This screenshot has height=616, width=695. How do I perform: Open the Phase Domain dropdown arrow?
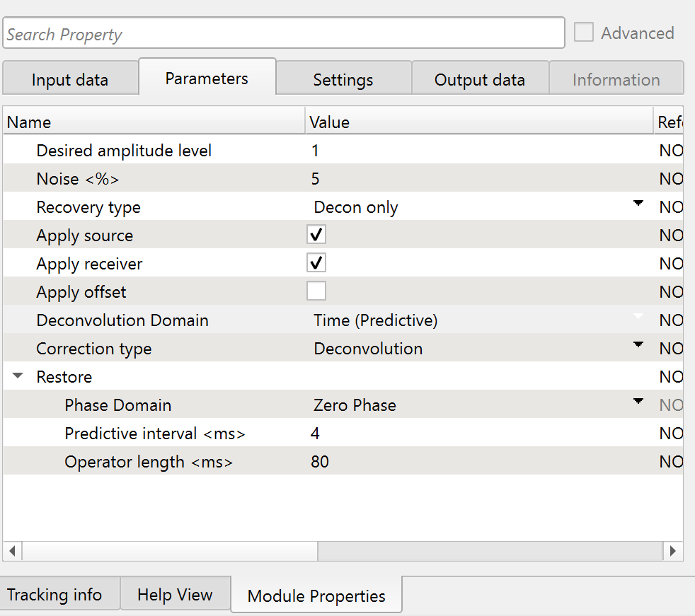click(x=638, y=402)
